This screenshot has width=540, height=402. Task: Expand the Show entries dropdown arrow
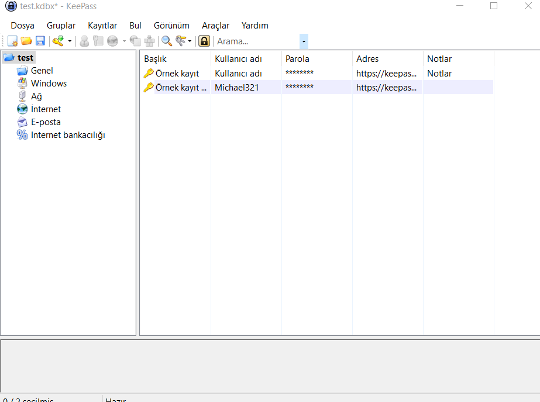pyautogui.click(x=190, y=41)
